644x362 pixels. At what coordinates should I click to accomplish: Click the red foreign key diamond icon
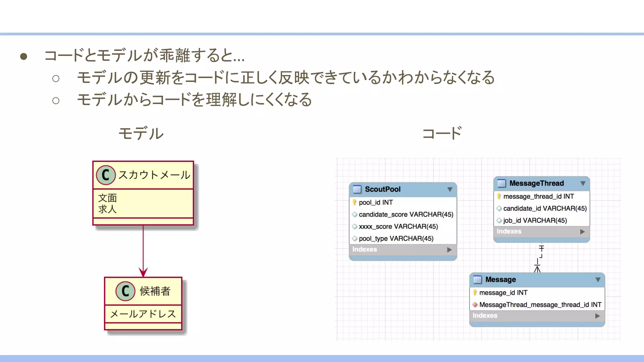pyautogui.click(x=475, y=304)
